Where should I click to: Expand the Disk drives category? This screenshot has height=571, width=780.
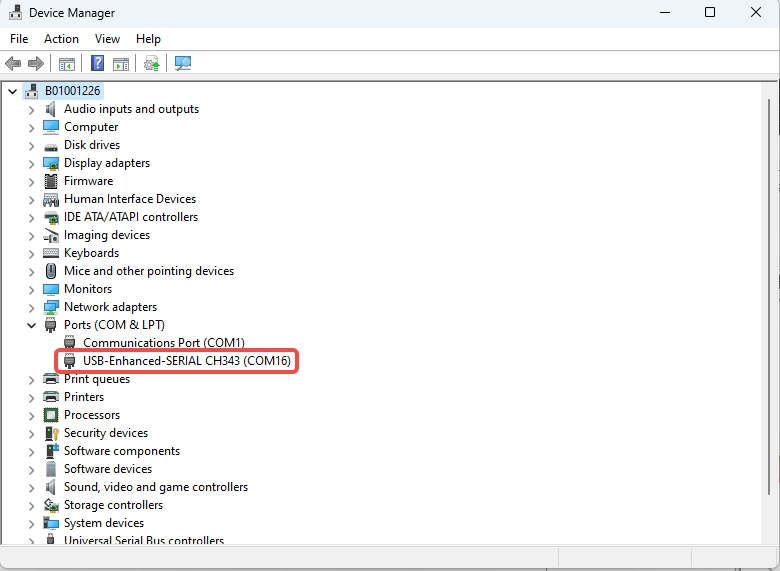pos(31,146)
